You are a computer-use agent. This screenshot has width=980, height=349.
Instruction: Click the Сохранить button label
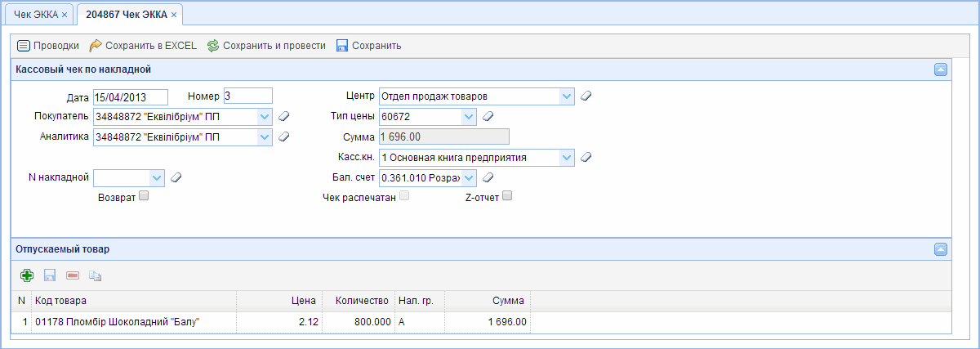coord(376,46)
